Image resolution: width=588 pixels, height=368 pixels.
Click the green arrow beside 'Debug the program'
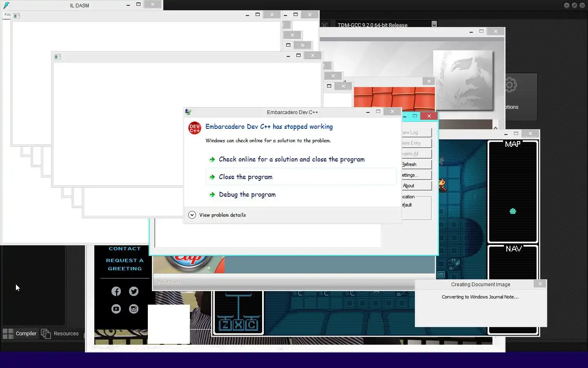click(x=212, y=195)
